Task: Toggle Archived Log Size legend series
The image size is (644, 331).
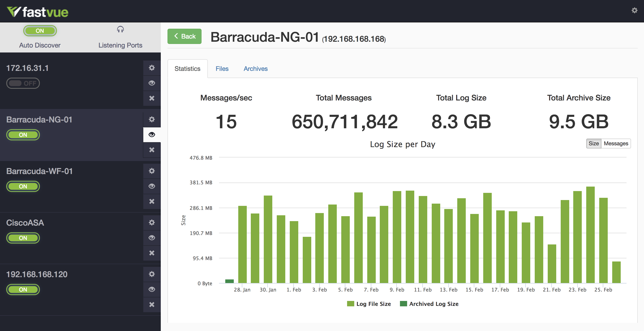Action: point(429,304)
